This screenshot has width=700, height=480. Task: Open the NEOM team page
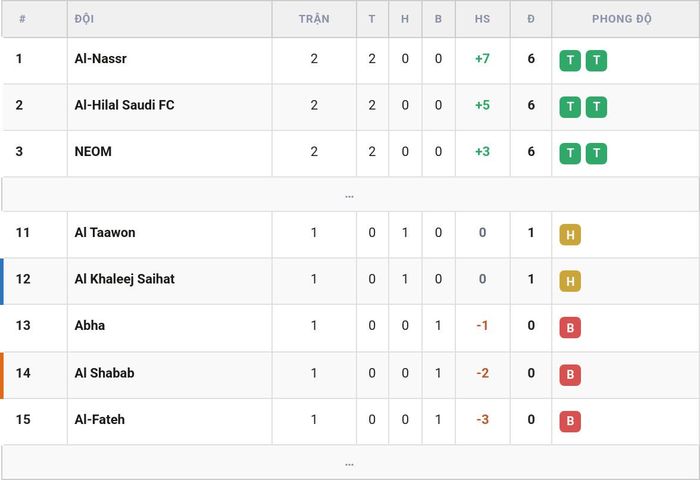(93, 151)
